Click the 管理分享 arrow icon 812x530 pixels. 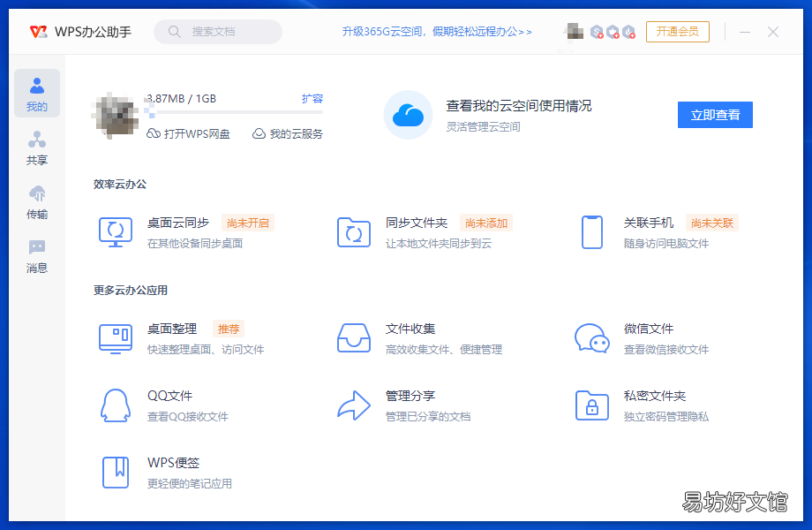point(354,405)
